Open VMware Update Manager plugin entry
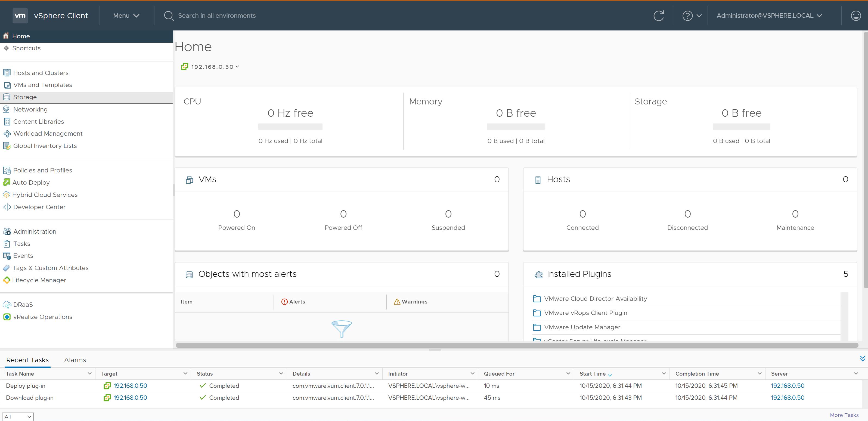This screenshot has height=421, width=868. tap(582, 327)
